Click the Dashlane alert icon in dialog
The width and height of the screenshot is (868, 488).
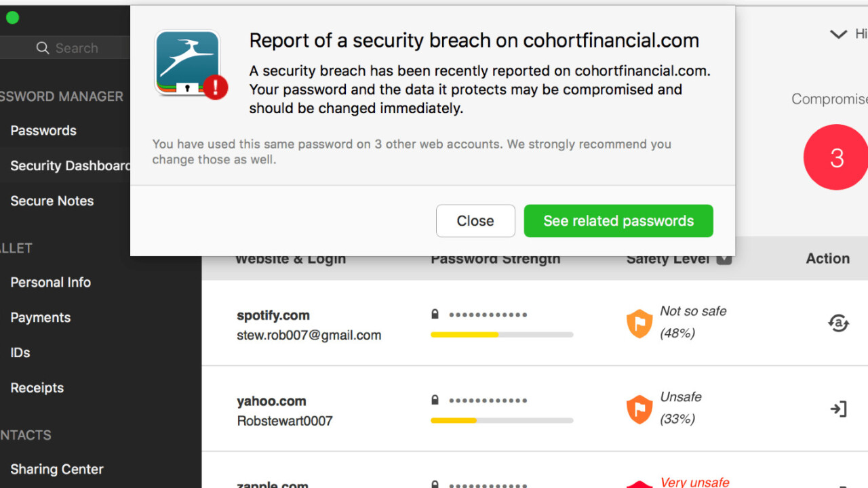[189, 64]
